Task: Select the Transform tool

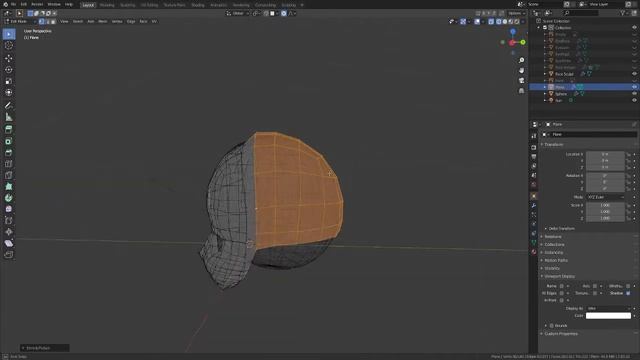Action: click(9, 93)
